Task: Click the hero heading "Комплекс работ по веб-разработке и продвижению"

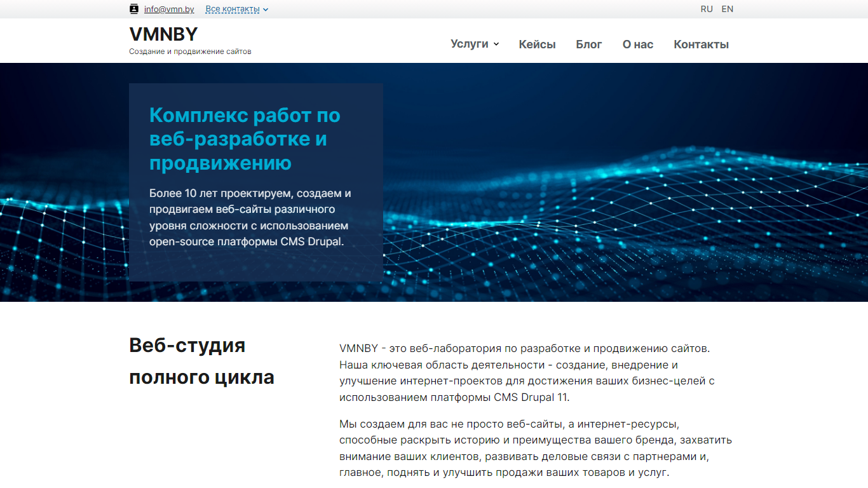Action: (245, 139)
